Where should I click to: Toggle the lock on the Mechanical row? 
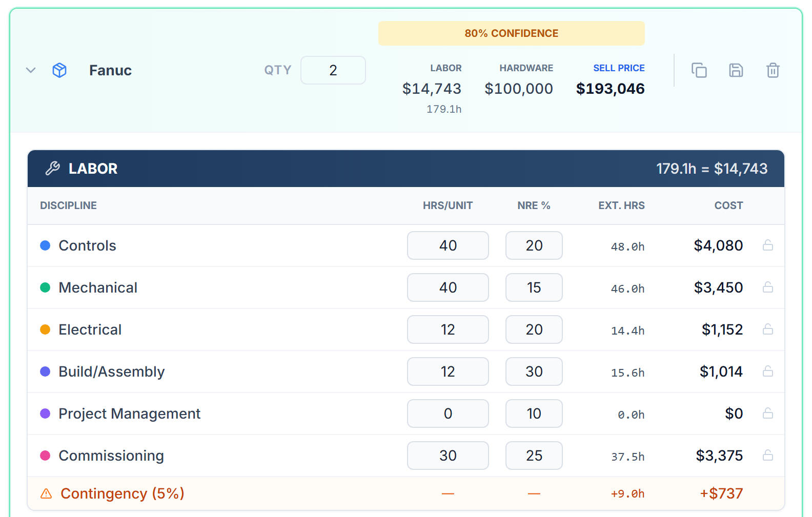click(x=767, y=287)
